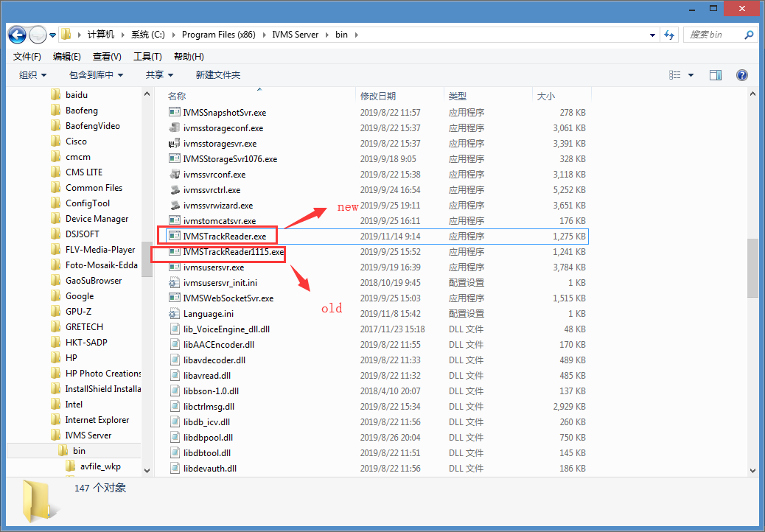Open the 文件(F) menu

tap(27, 57)
